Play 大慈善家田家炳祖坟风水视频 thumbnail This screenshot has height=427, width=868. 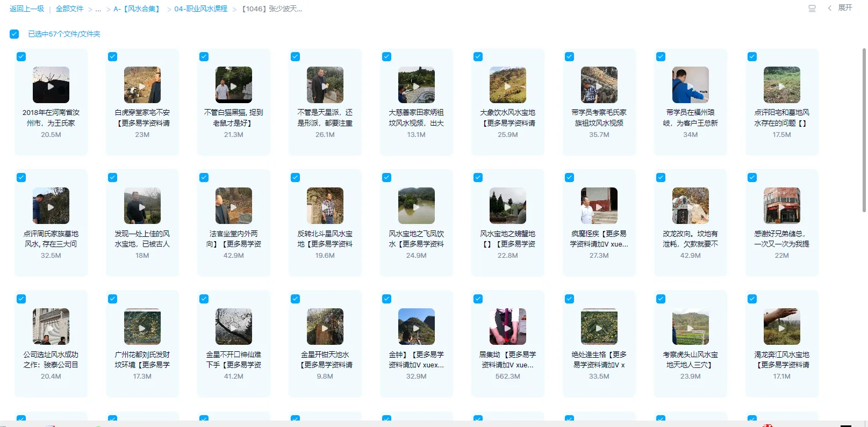417,85
